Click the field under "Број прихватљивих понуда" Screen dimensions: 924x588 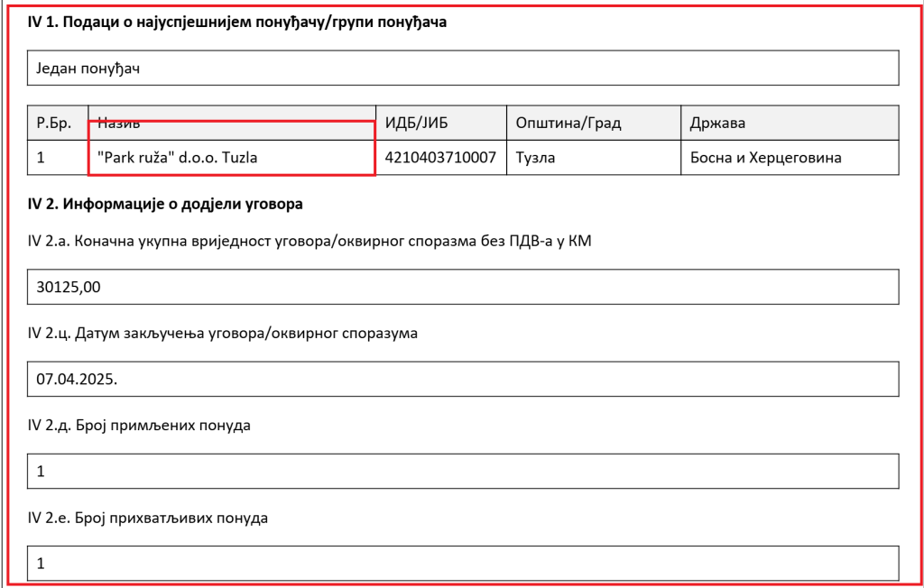coord(463,563)
